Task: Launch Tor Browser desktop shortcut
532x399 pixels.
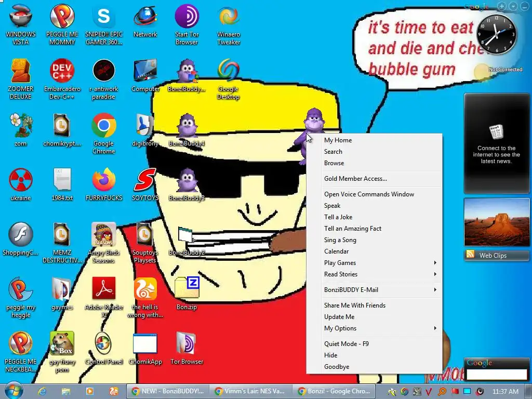Action: pyautogui.click(x=187, y=349)
